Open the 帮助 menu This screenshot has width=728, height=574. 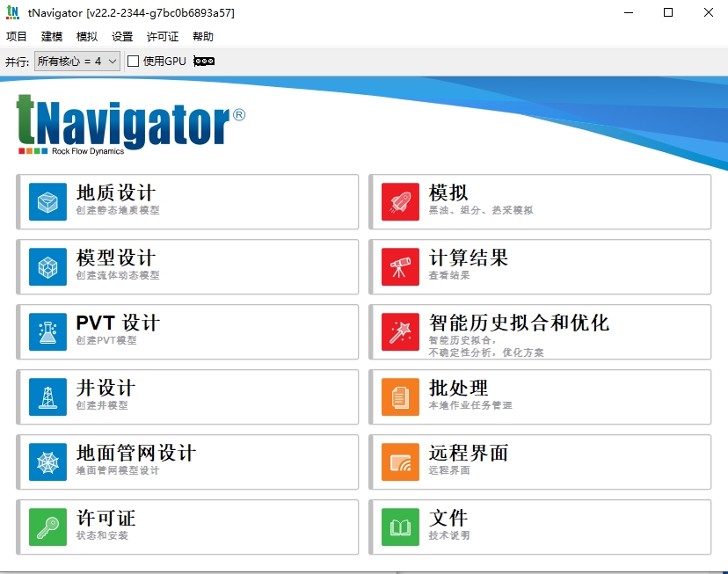[x=203, y=37]
